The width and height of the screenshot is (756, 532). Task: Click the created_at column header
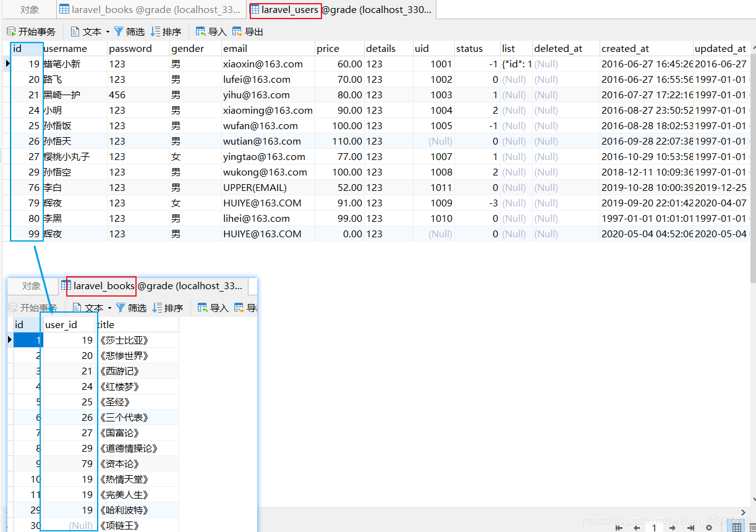[647, 48]
